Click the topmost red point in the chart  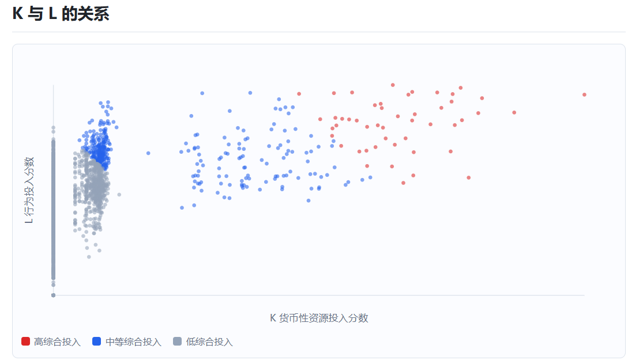click(393, 85)
